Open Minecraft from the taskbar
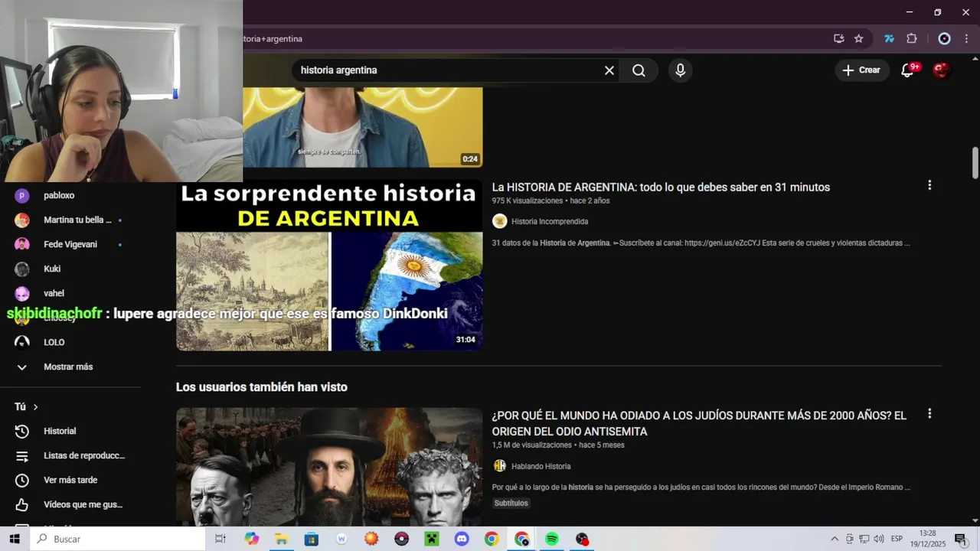980x551 pixels. [431, 540]
